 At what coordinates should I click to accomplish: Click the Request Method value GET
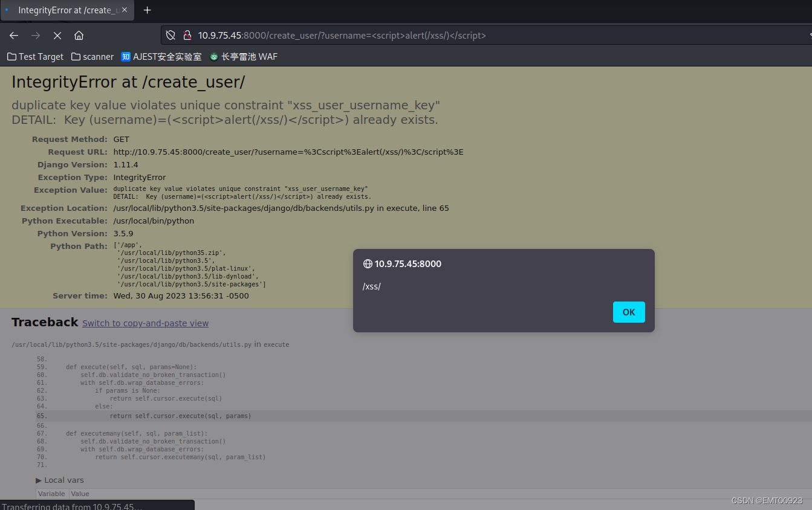point(121,139)
